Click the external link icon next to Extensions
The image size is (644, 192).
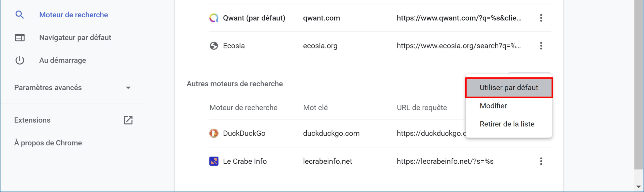[x=128, y=120]
